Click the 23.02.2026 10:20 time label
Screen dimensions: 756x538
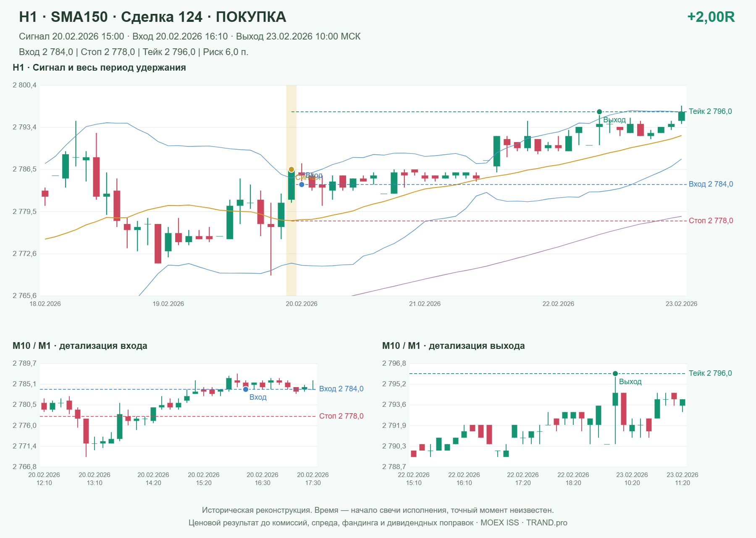coord(632,479)
